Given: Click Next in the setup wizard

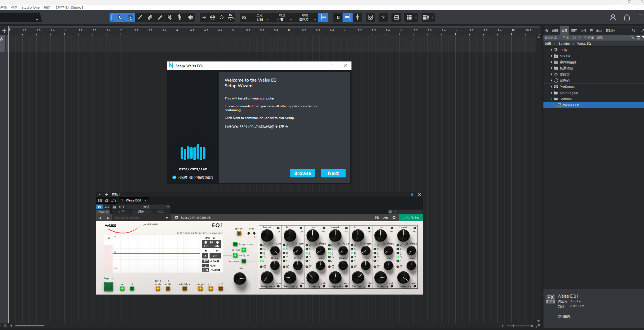Looking at the screenshot, I should [333, 173].
